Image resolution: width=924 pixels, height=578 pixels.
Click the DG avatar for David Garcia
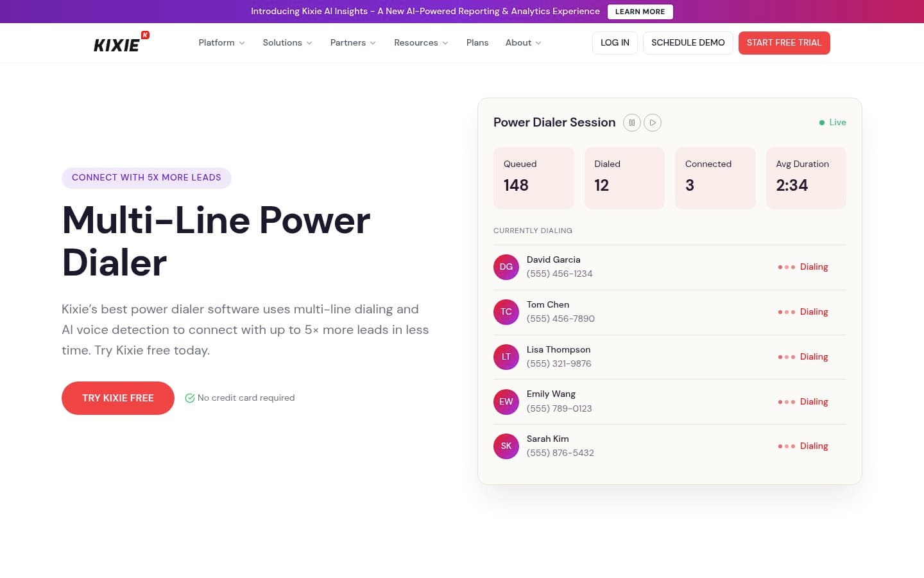pyautogui.click(x=506, y=267)
